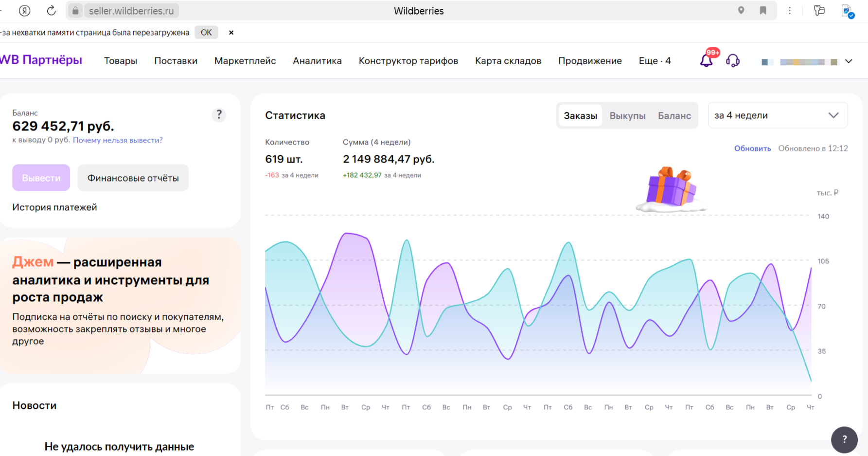Screen dimensions: 868x456
Task: Expand the Еще · 4 navigation menu
Action: pyautogui.click(x=655, y=60)
